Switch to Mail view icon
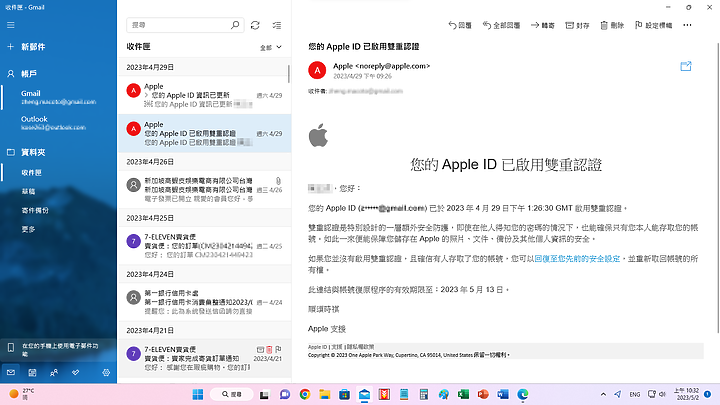 point(11,372)
